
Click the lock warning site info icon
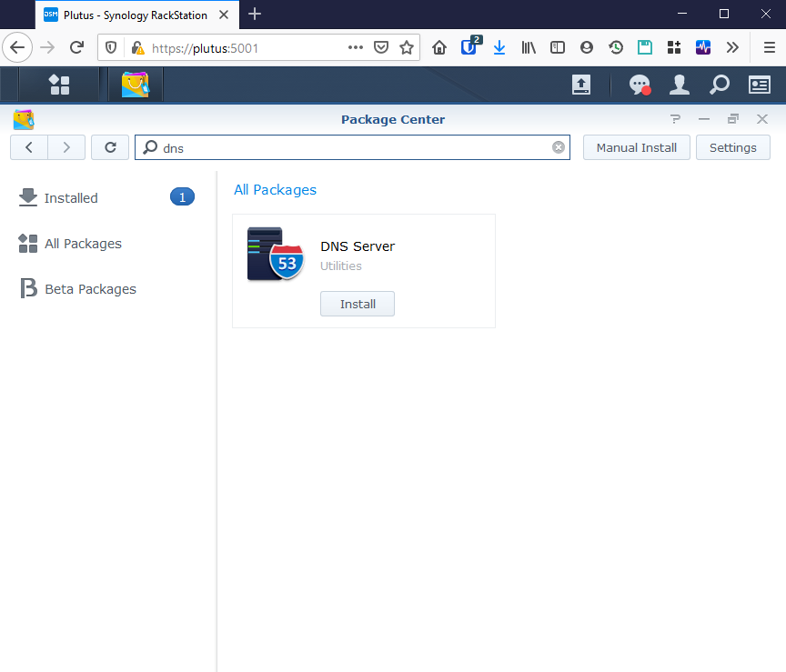[138, 47]
